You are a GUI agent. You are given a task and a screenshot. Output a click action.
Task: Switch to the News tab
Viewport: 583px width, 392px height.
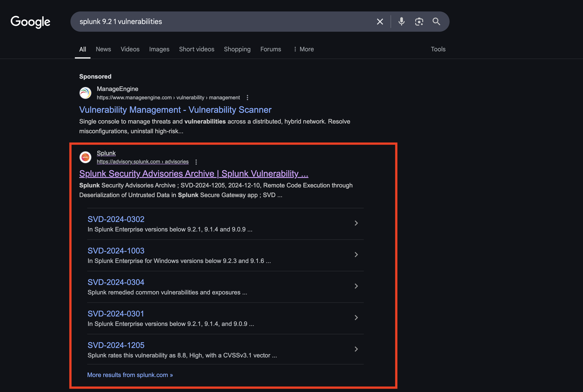tap(103, 49)
